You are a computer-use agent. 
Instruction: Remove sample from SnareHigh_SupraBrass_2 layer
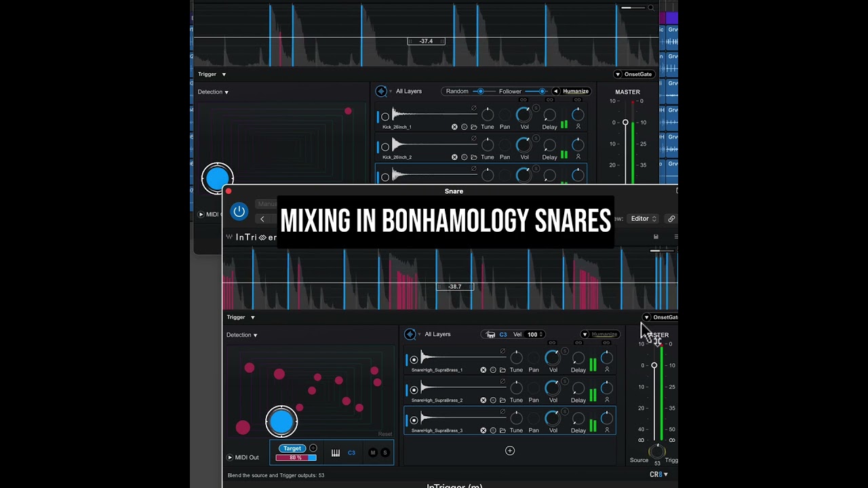tap(483, 400)
